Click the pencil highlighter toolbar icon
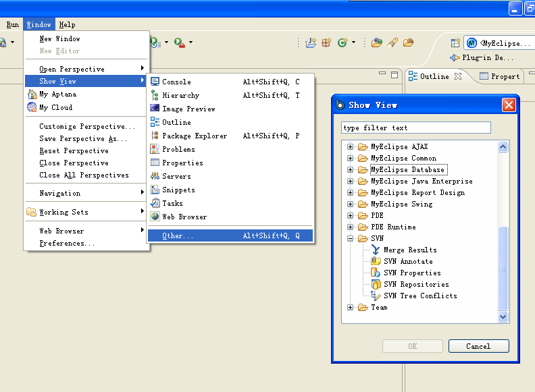 coord(392,43)
